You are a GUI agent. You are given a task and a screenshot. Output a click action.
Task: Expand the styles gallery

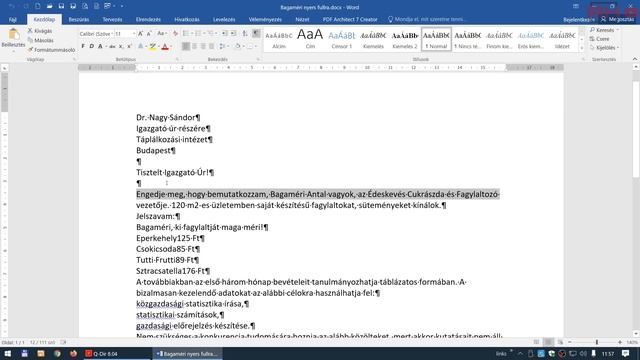[582, 48]
